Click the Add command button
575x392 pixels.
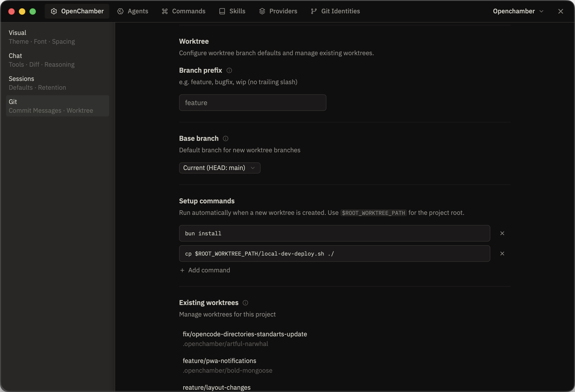click(205, 270)
